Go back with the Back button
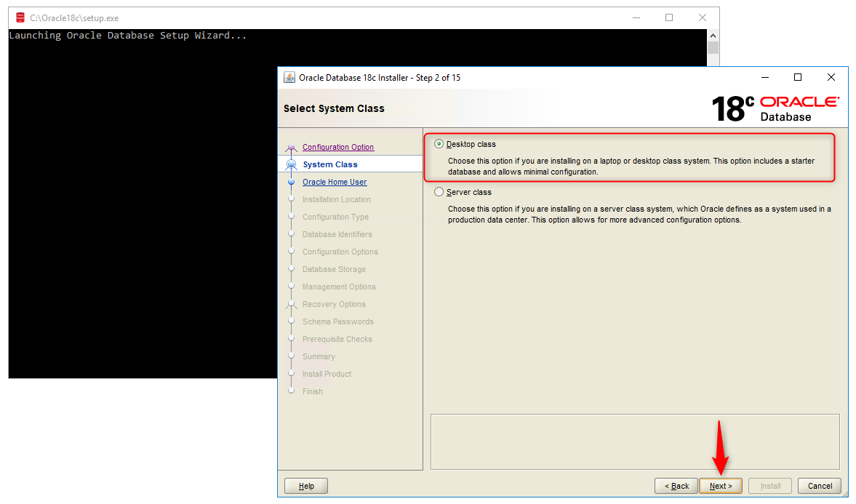This screenshot has height=504, width=856. pyautogui.click(x=676, y=486)
